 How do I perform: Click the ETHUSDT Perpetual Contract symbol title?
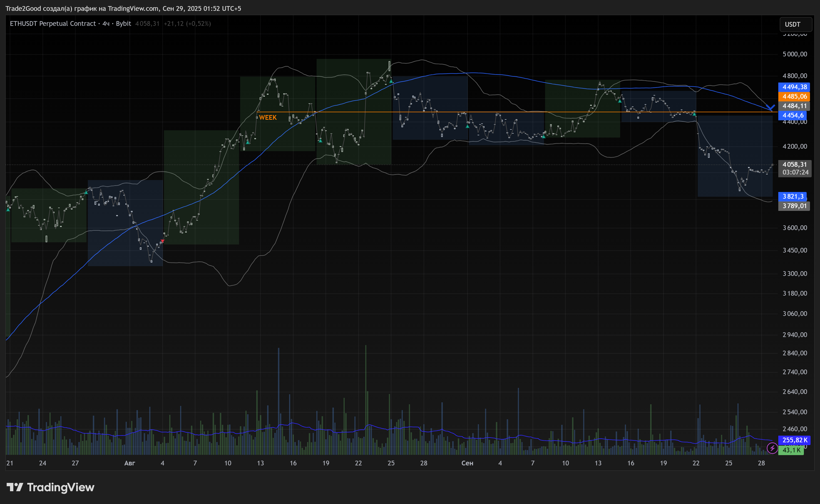coord(53,24)
